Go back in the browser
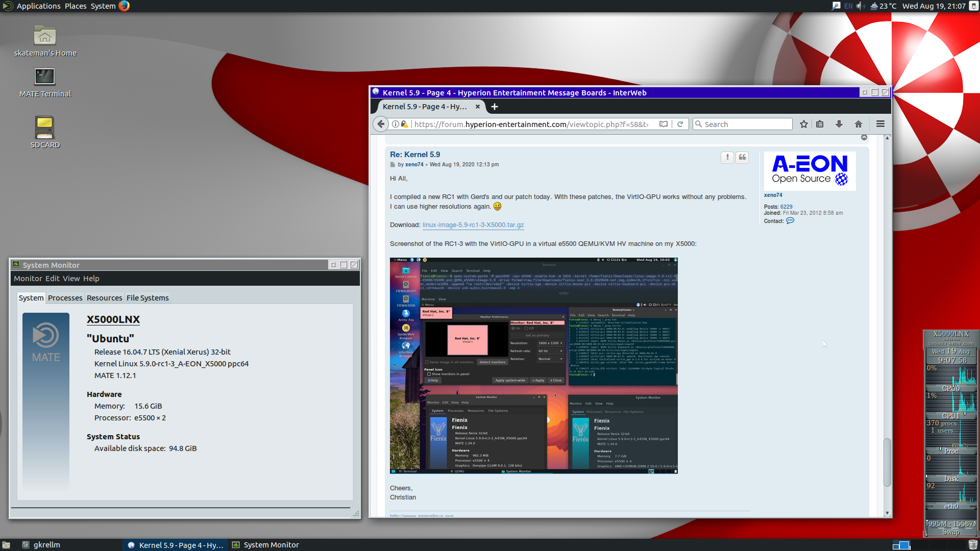 click(381, 124)
